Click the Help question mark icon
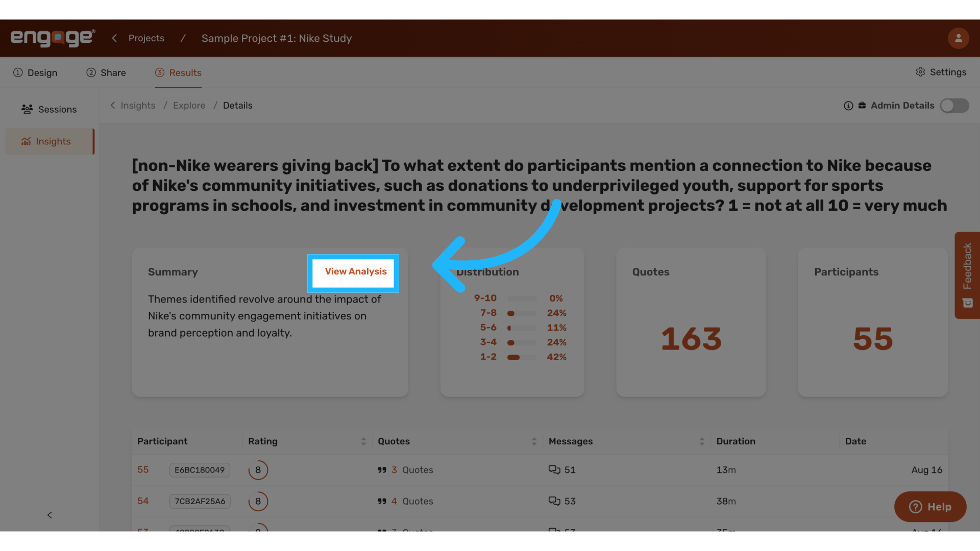Screen dimensions: 980x551 [x=916, y=507]
